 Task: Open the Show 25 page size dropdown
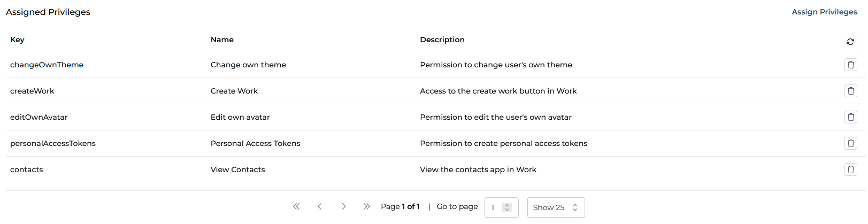(555, 207)
